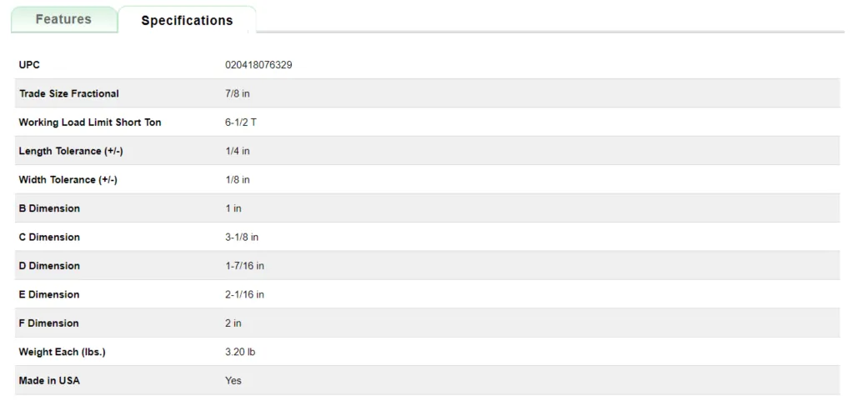
Task: Select the 2-1/16 in E dimension value
Action: click(x=244, y=295)
